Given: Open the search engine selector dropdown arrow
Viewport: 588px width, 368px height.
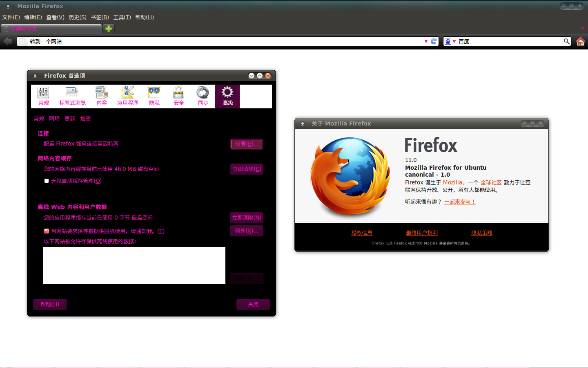Looking at the screenshot, I should click(x=454, y=41).
